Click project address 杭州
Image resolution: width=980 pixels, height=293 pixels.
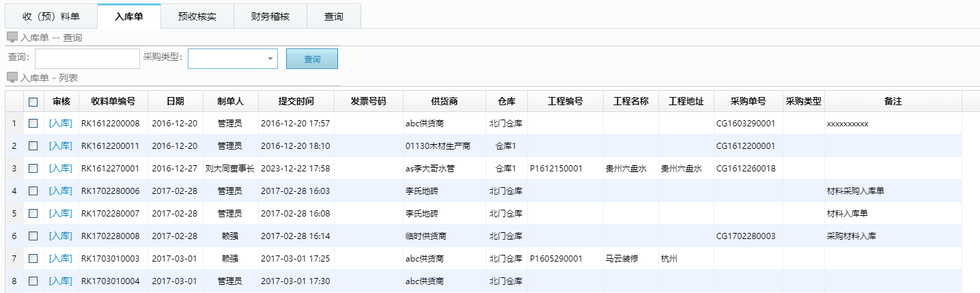[669, 259]
